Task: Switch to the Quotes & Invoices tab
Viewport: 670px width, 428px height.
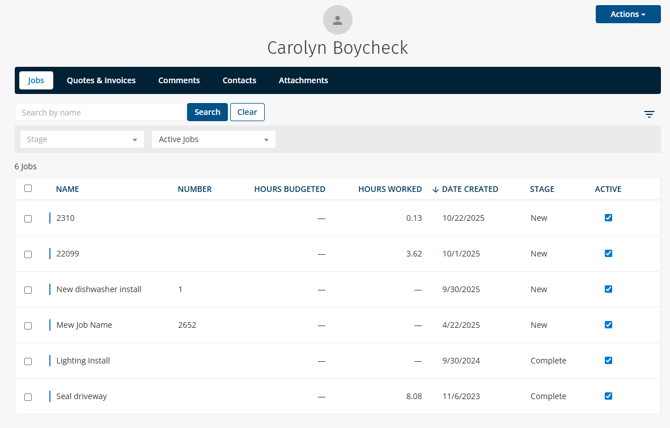Action: pyautogui.click(x=101, y=80)
